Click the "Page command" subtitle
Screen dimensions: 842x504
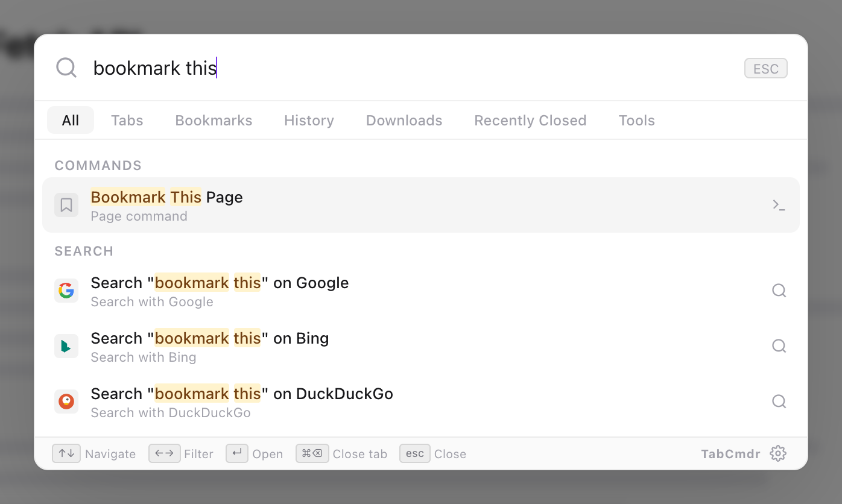(x=139, y=216)
